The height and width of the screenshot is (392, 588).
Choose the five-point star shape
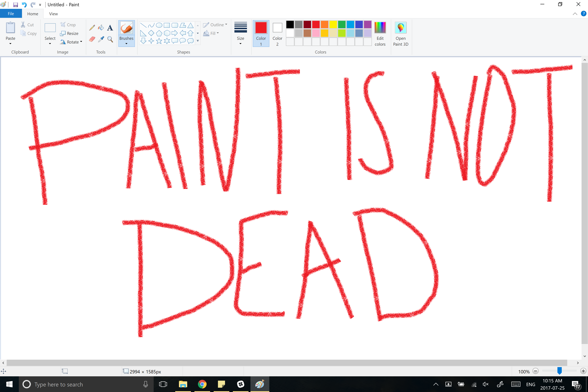(x=159, y=41)
